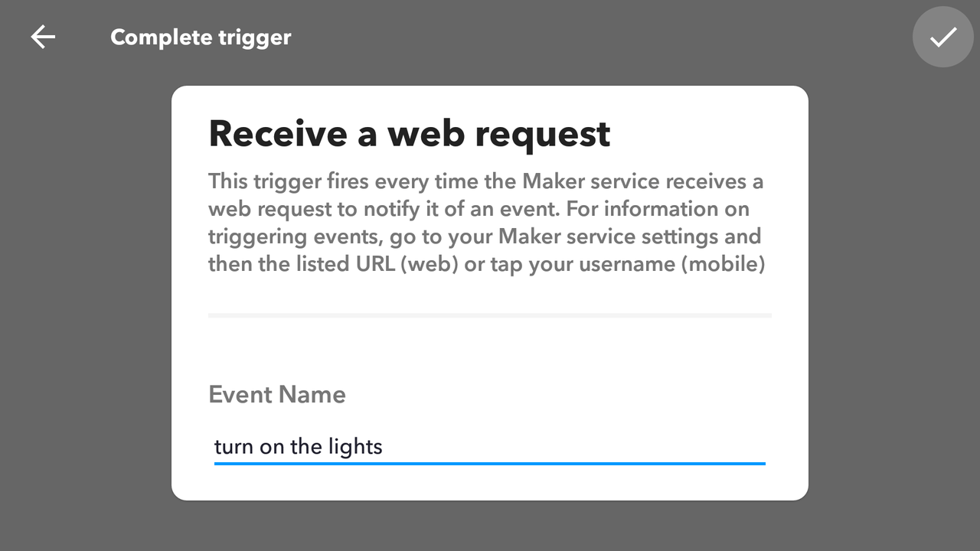Click the word "the" in the event name
The image size is (980, 551).
[305, 447]
